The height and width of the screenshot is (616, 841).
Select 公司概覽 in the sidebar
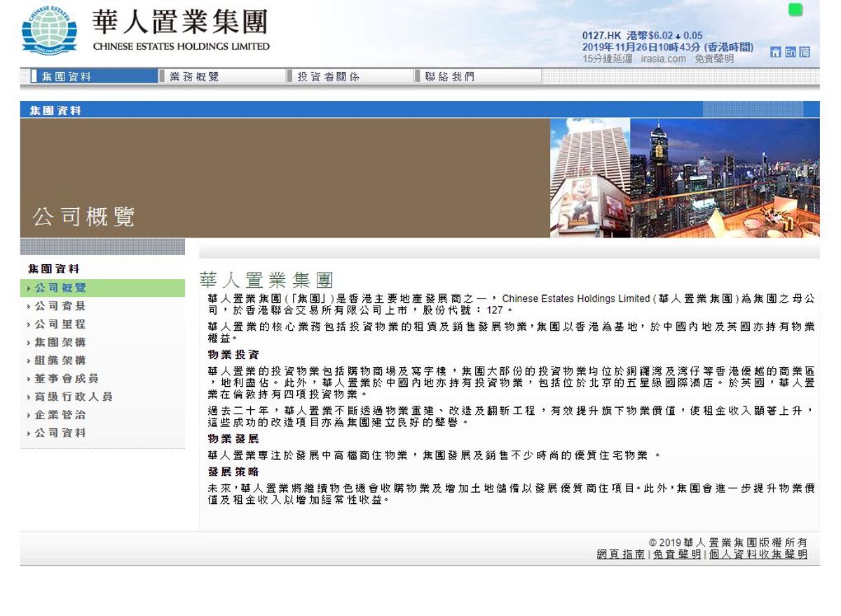pos(102,288)
